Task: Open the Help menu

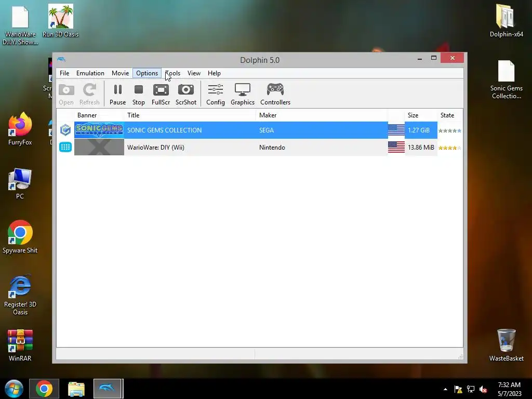Action: click(x=214, y=73)
